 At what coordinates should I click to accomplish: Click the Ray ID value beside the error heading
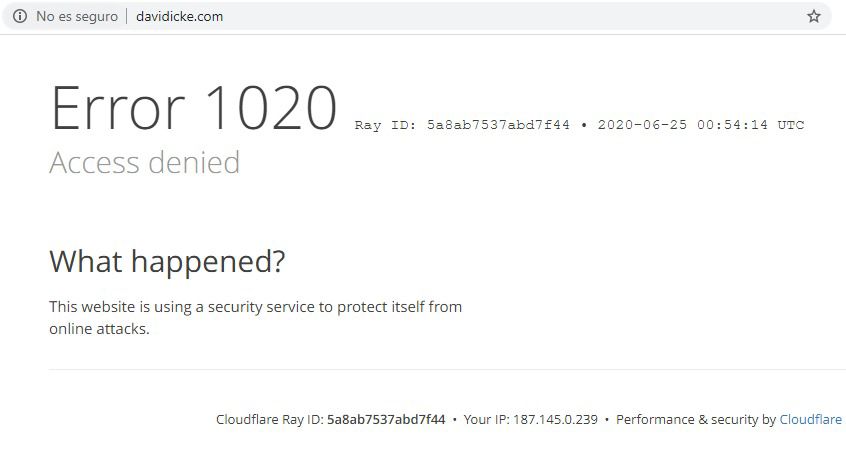tap(498, 126)
